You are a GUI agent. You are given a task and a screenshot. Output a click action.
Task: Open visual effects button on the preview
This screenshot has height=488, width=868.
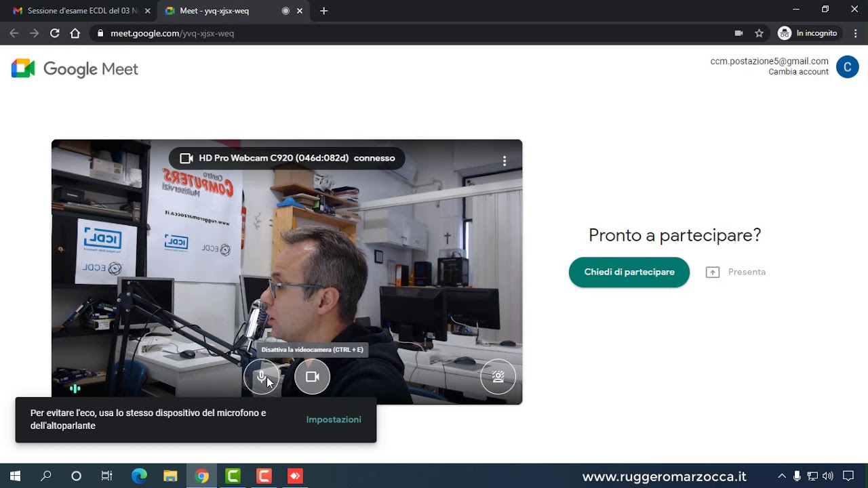click(x=498, y=377)
